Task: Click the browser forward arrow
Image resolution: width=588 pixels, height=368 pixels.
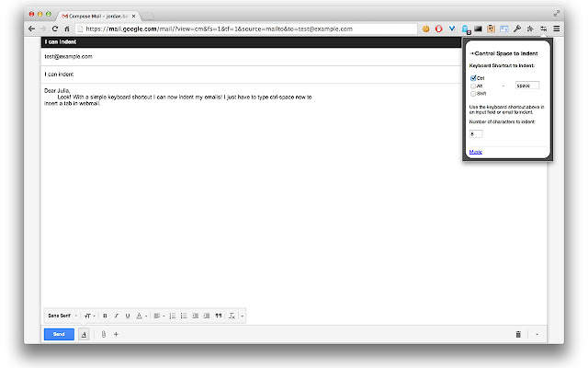Action: coord(43,29)
